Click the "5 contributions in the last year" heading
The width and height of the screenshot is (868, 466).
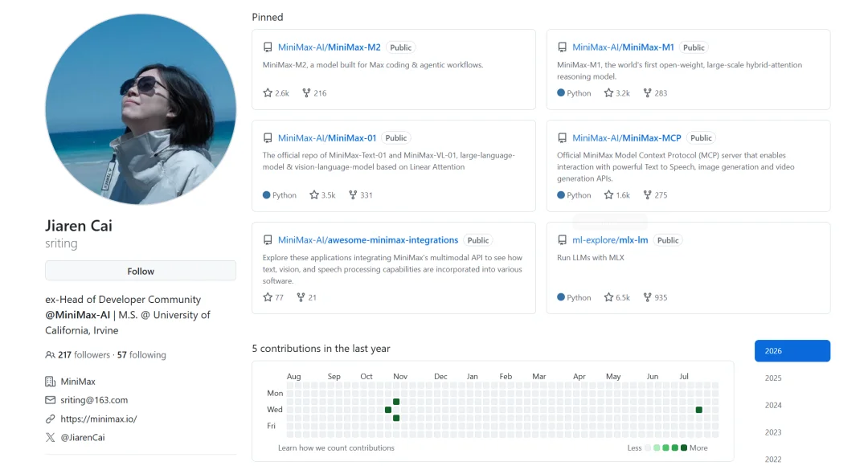(321, 349)
